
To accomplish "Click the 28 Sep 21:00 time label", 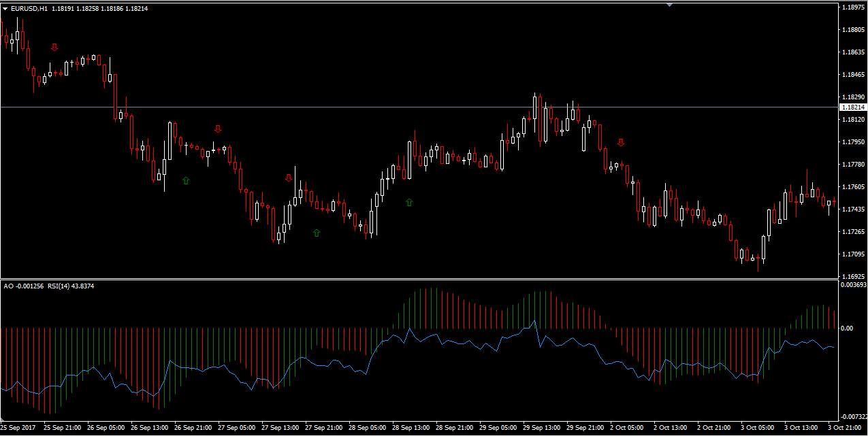I will click(454, 428).
